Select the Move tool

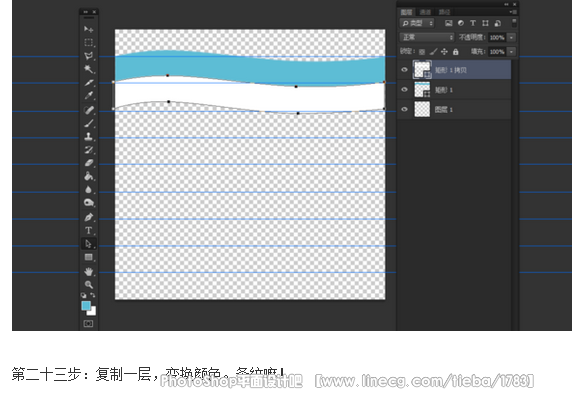click(x=88, y=29)
